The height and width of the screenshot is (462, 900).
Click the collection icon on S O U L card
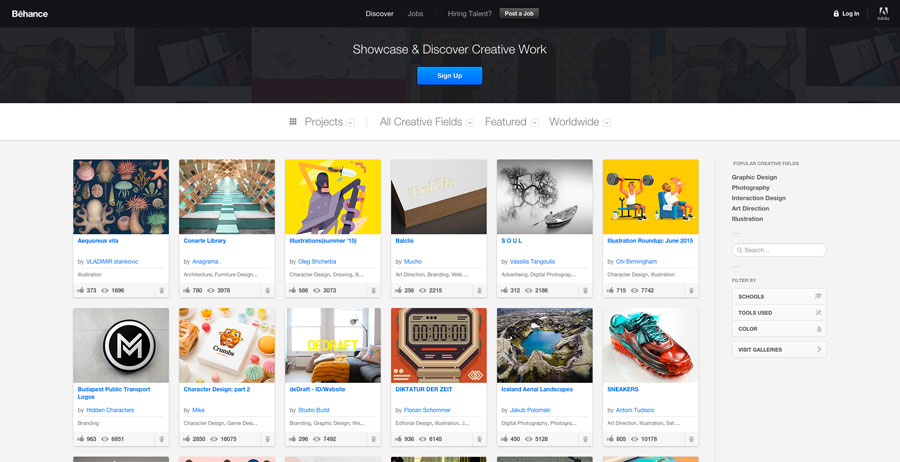point(585,291)
